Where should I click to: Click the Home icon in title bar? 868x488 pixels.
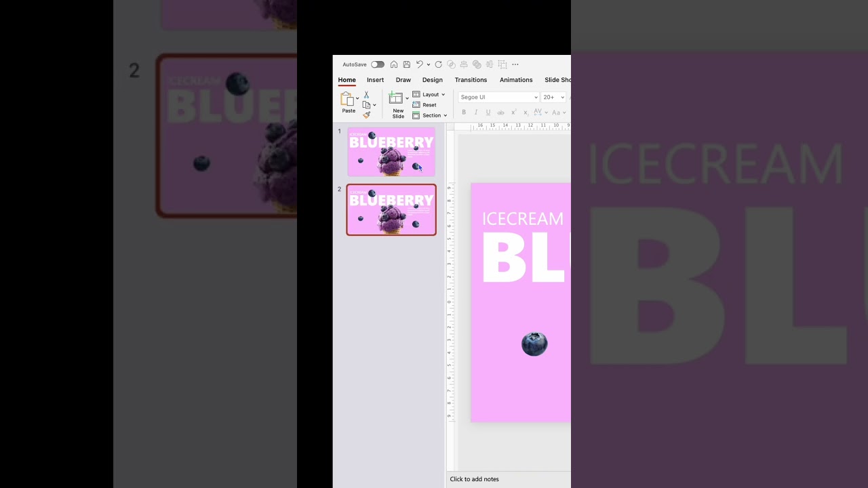pos(394,64)
